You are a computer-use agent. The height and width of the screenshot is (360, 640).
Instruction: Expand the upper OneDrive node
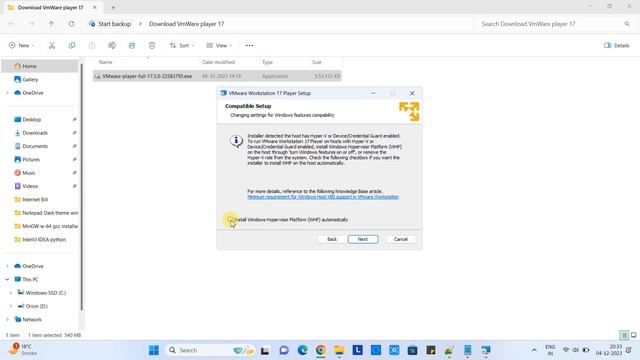pyautogui.click(x=7, y=93)
